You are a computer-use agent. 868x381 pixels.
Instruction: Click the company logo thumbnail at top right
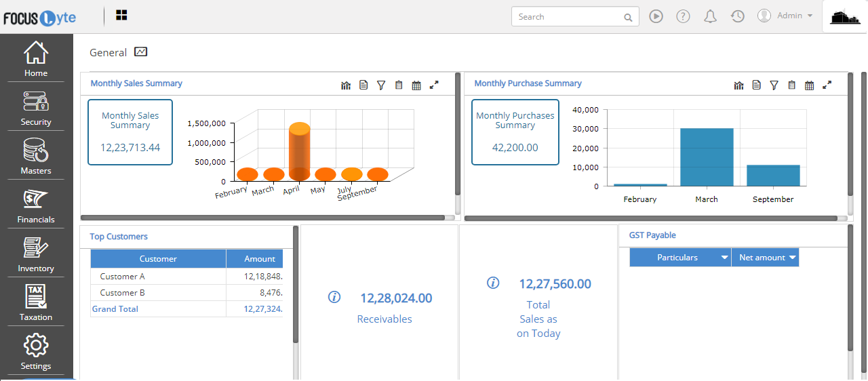point(845,17)
